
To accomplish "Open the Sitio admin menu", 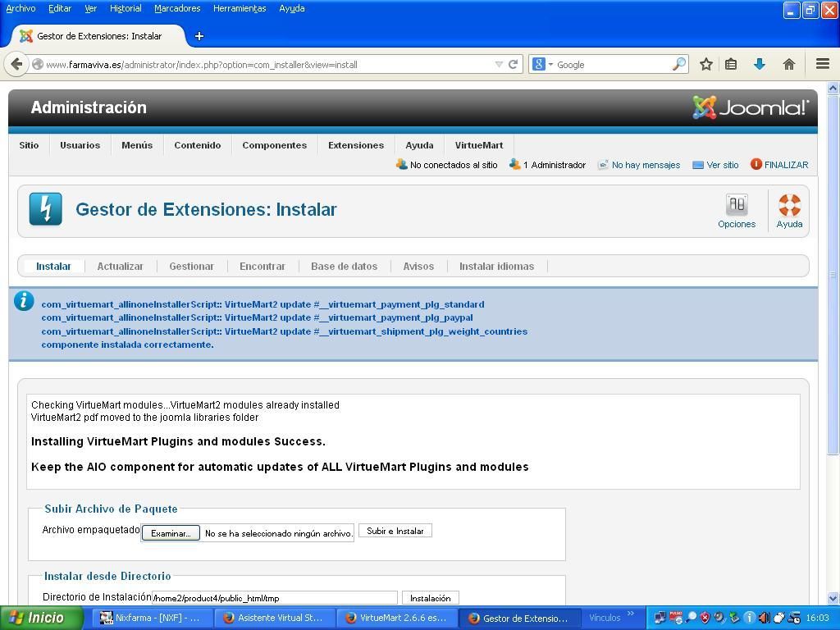I will tap(29, 145).
